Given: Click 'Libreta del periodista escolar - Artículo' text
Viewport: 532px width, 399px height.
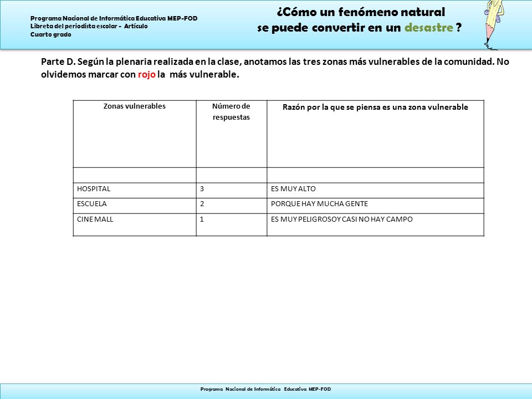Looking at the screenshot, I should (x=89, y=26).
